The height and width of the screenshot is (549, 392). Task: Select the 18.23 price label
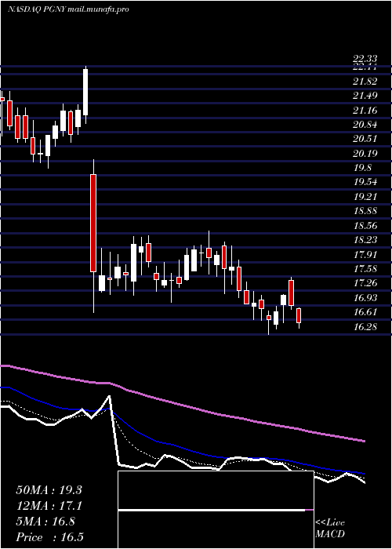click(x=365, y=240)
